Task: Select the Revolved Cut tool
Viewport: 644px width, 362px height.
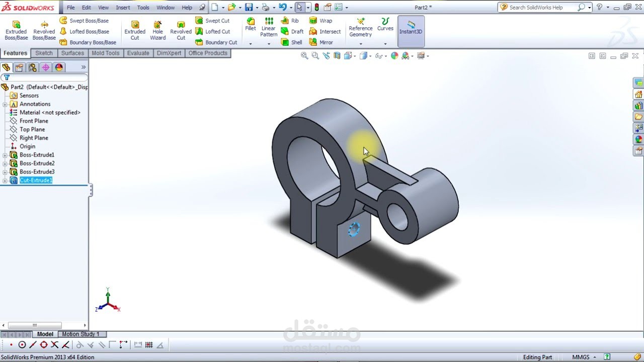Action: [181, 31]
